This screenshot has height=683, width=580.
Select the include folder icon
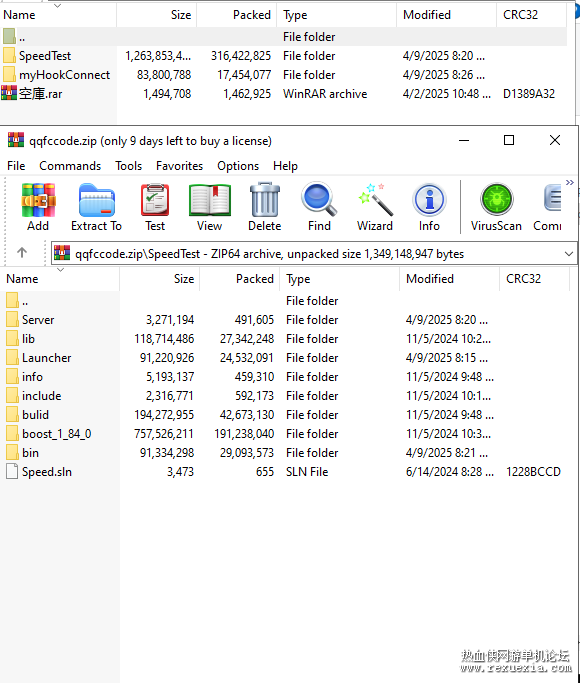click(x=12, y=396)
